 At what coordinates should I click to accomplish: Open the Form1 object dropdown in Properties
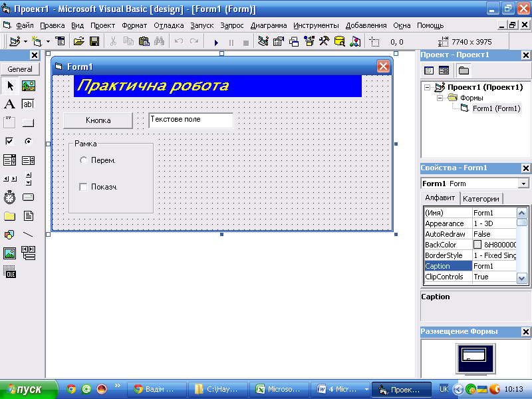523,184
